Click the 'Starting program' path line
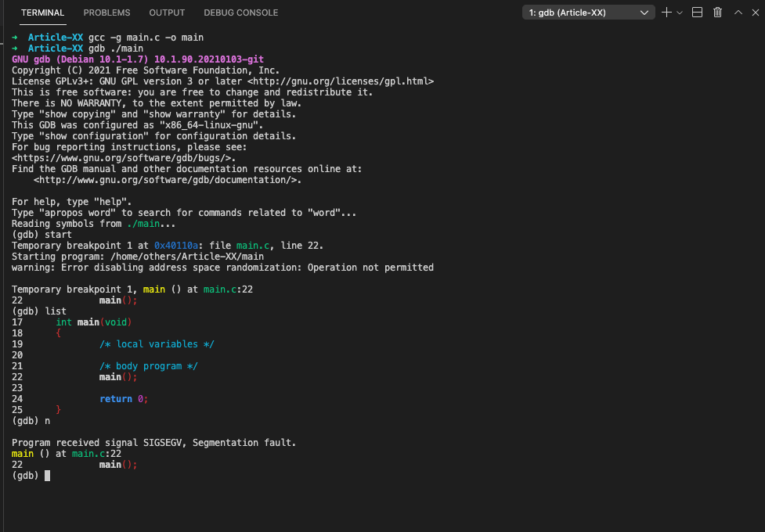Viewport: 765px width, 532px height. [138, 257]
